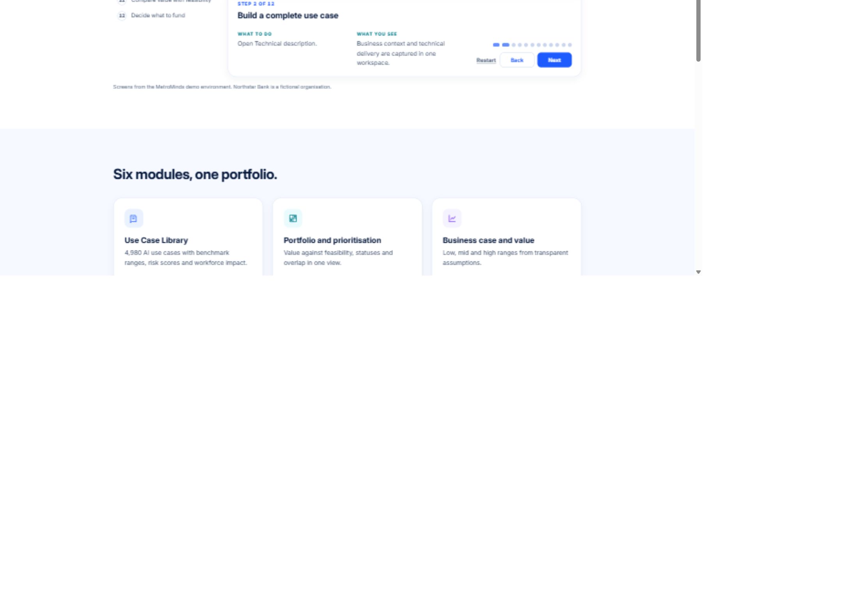
Task: Click the Use Case Library document icon
Action: click(x=133, y=219)
